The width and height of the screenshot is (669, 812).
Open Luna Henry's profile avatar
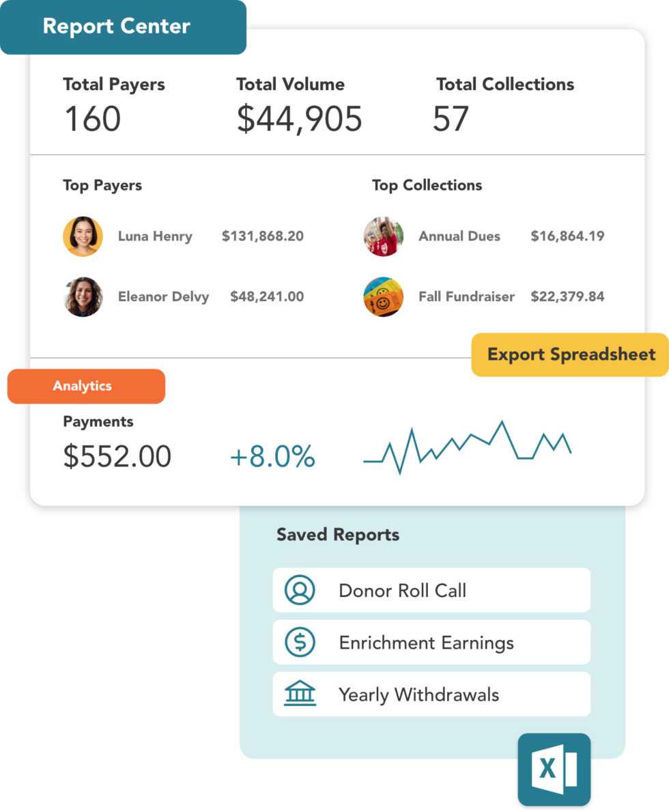pos(83,236)
